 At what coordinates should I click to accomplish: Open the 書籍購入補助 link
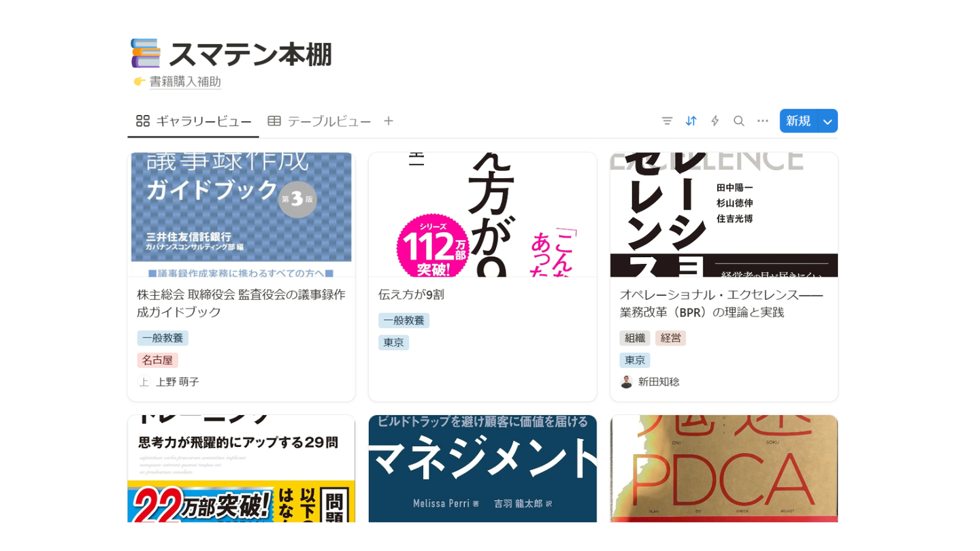[x=185, y=82]
